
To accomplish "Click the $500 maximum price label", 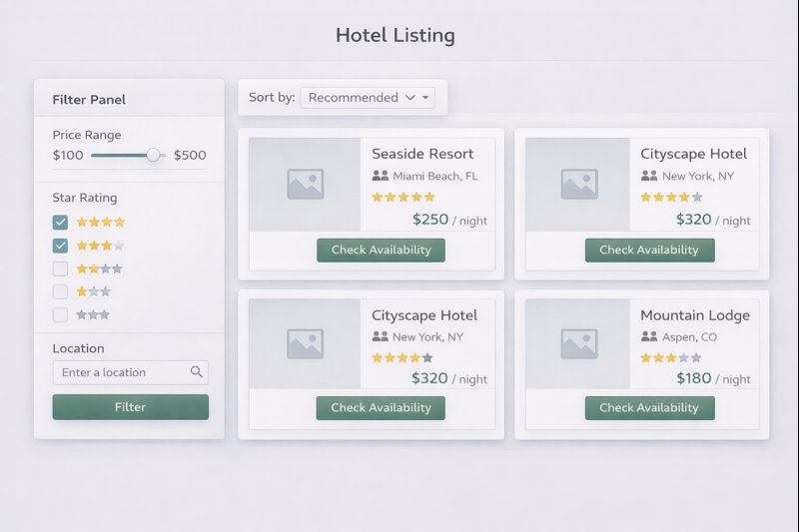I will [x=190, y=156].
